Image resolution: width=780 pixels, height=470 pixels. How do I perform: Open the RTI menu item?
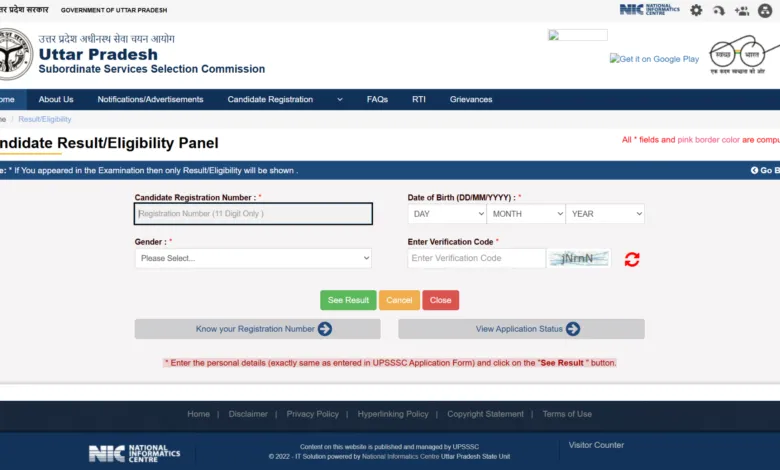pyautogui.click(x=419, y=99)
